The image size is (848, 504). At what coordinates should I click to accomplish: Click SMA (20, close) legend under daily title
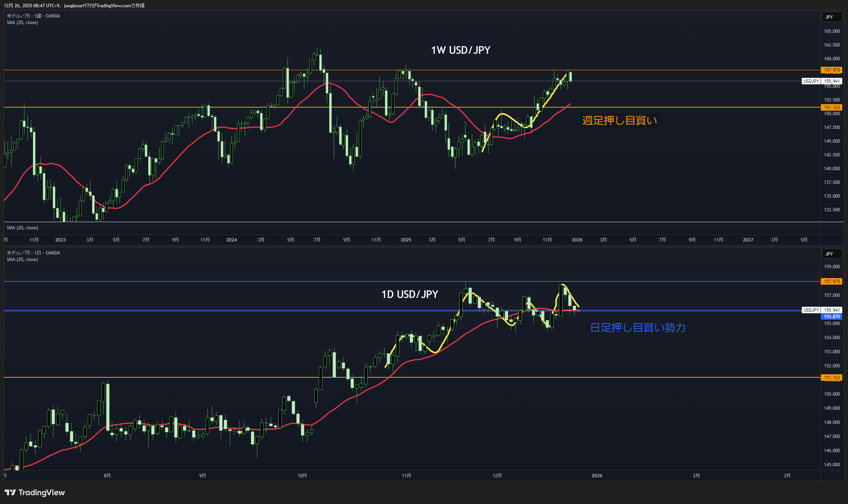pyautogui.click(x=22, y=259)
